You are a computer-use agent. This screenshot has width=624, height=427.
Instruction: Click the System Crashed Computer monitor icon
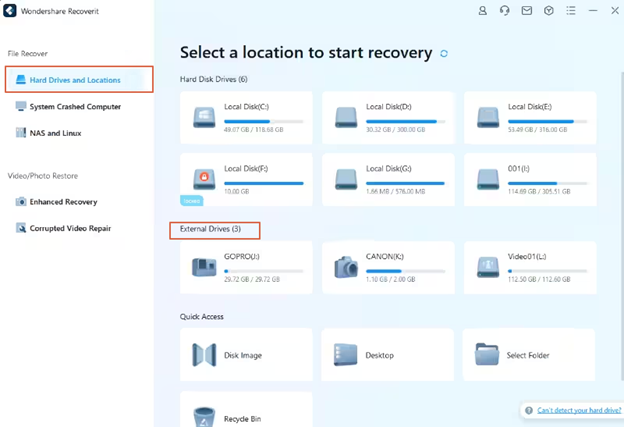[21, 106]
